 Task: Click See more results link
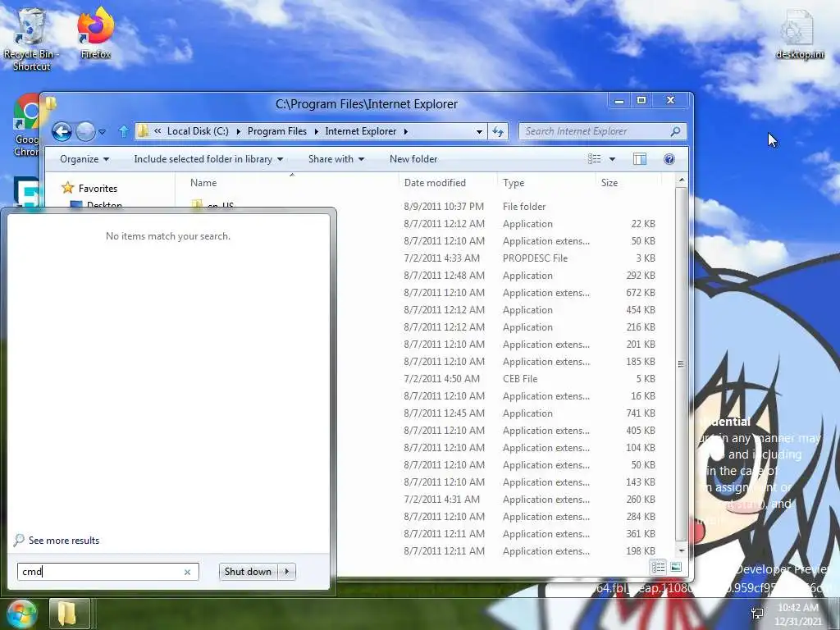(x=64, y=541)
